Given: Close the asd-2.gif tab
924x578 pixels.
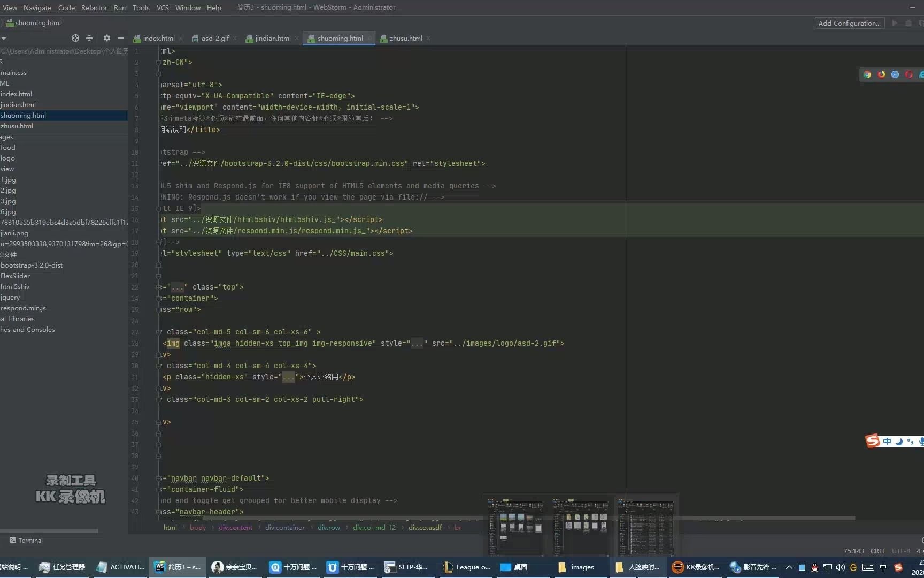Looking at the screenshot, I should [235, 39].
